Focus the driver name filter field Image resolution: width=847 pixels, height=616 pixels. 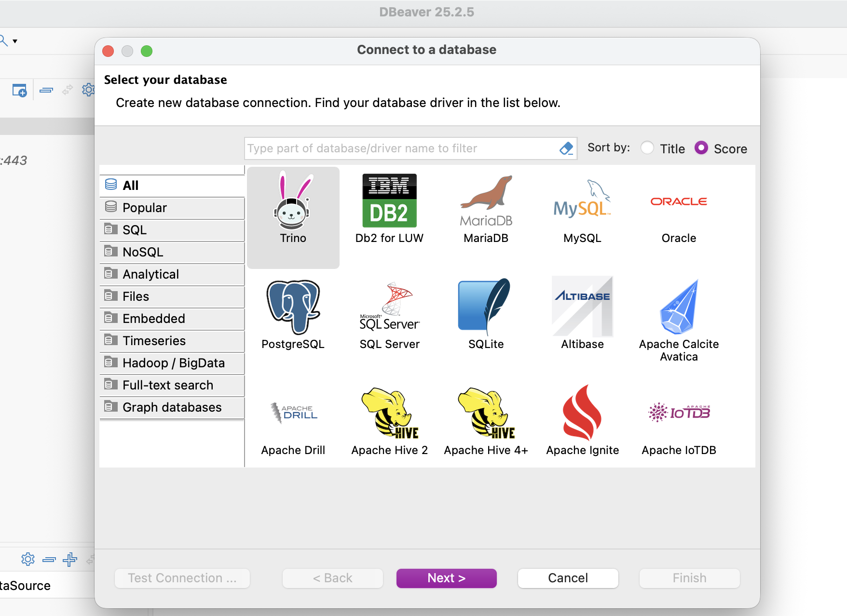400,148
